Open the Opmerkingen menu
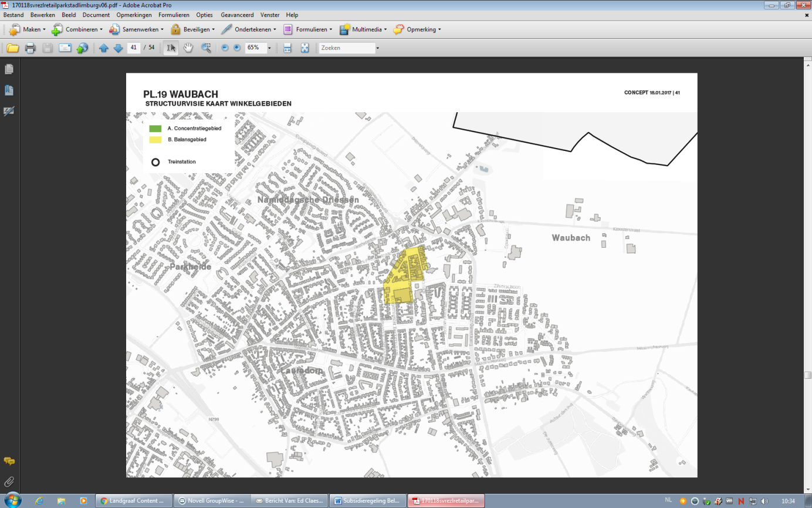 [x=134, y=15]
